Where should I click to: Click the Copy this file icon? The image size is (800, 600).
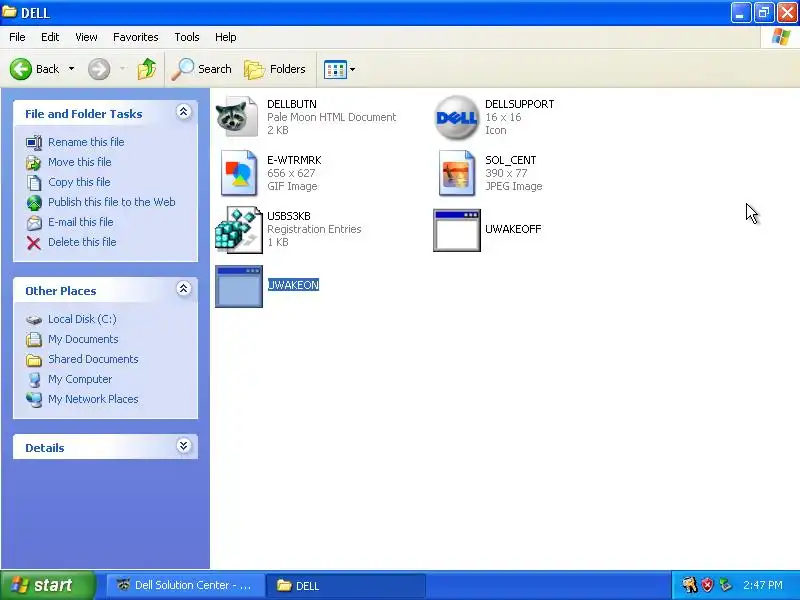coord(34,183)
